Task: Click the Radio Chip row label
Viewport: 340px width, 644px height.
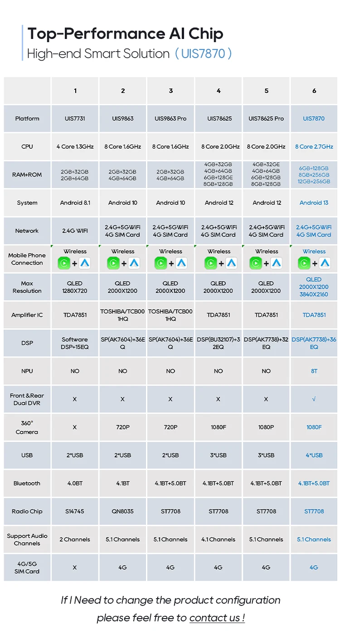Action: (x=27, y=512)
